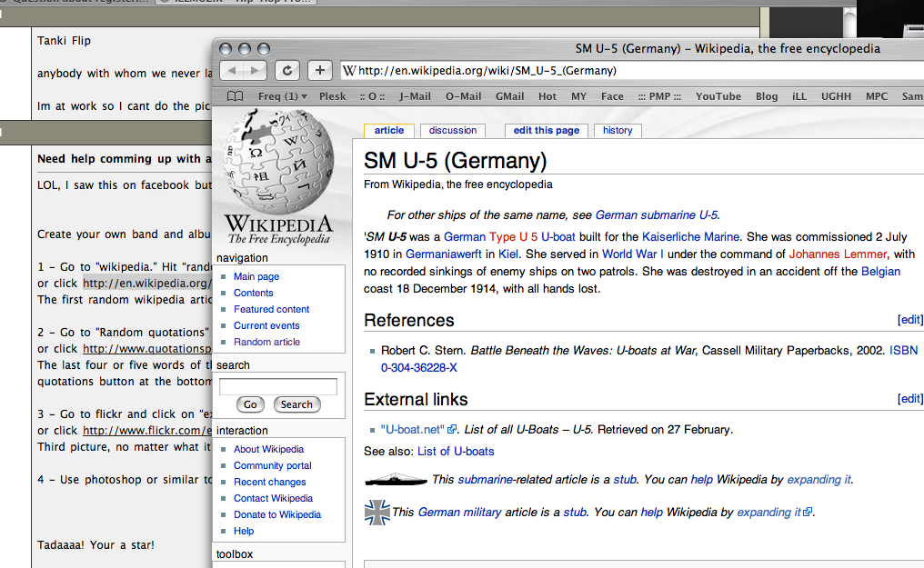Open the About Wikipedia link
This screenshot has width=924, height=568.
point(268,449)
